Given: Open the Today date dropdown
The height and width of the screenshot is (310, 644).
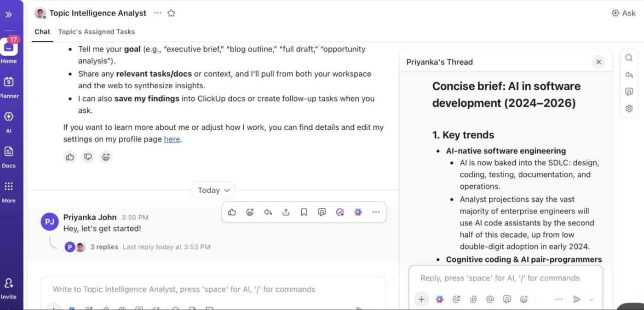Looking at the screenshot, I should 213,190.
